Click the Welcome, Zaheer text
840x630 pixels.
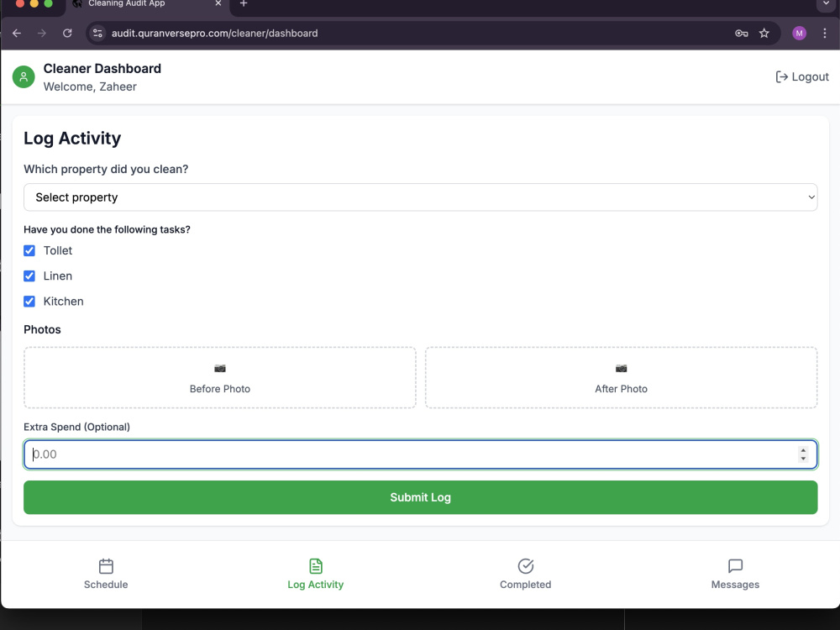(x=90, y=87)
